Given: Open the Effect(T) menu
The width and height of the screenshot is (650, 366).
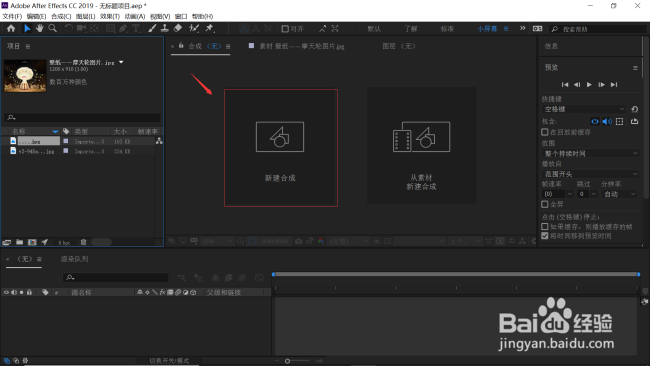Looking at the screenshot, I should tap(110, 16).
